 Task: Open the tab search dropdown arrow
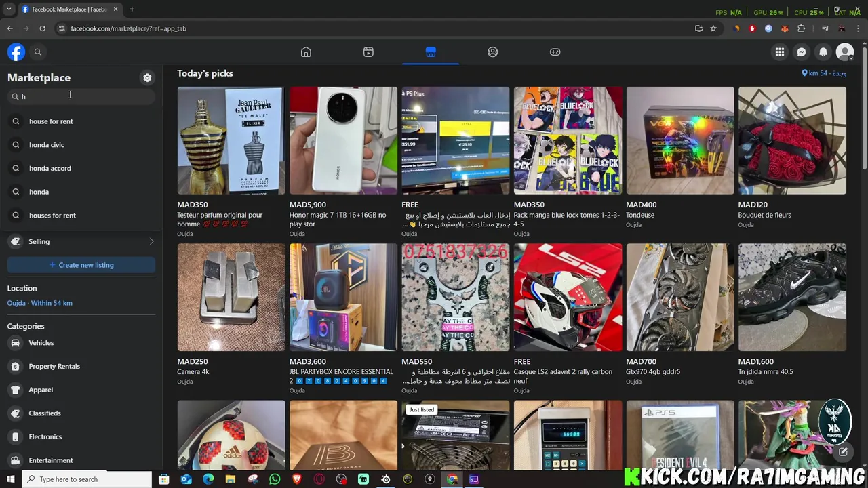pos(9,9)
